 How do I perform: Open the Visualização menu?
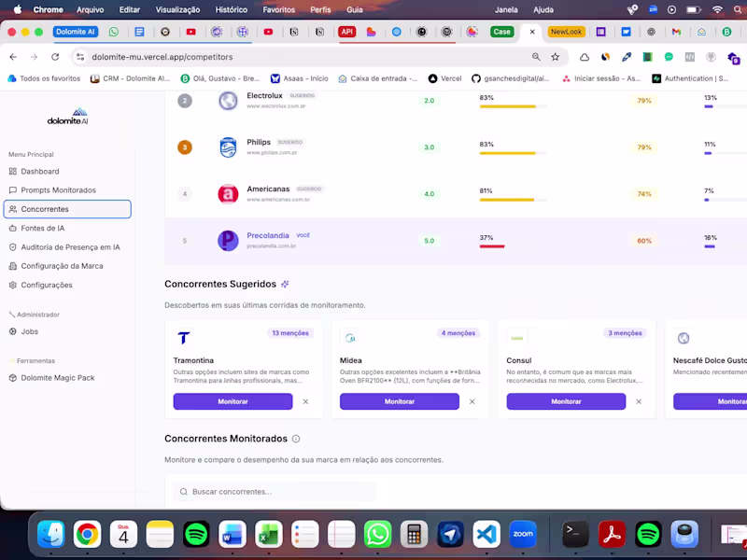click(x=177, y=9)
